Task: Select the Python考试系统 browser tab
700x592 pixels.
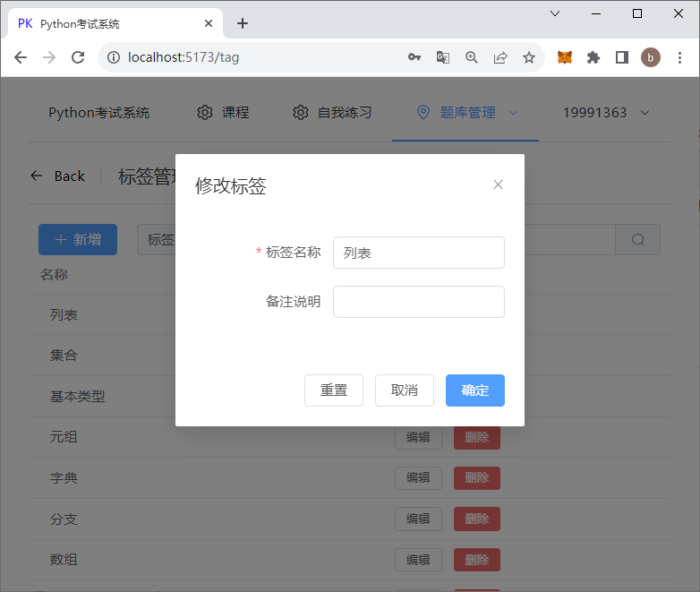Action: coord(115,23)
